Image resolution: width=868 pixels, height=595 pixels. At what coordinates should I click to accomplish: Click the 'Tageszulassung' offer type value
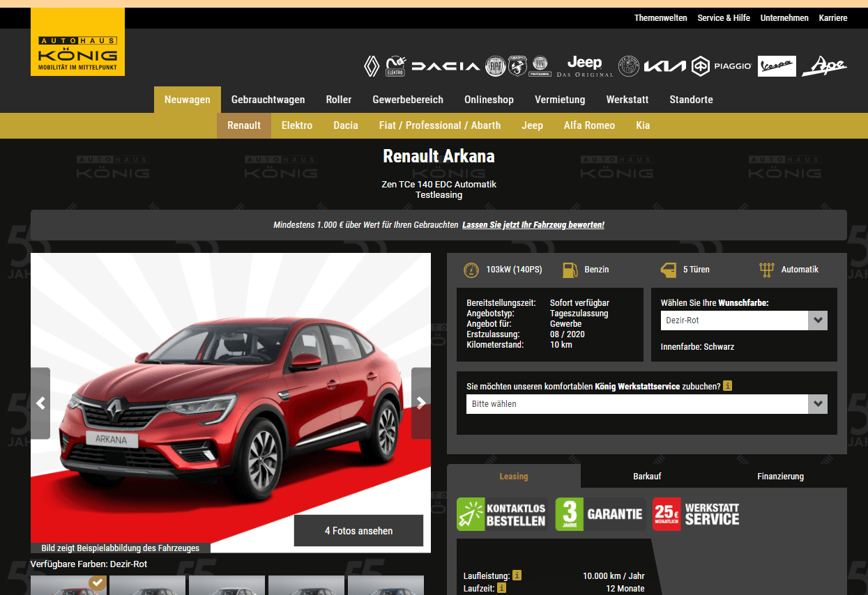(579, 314)
